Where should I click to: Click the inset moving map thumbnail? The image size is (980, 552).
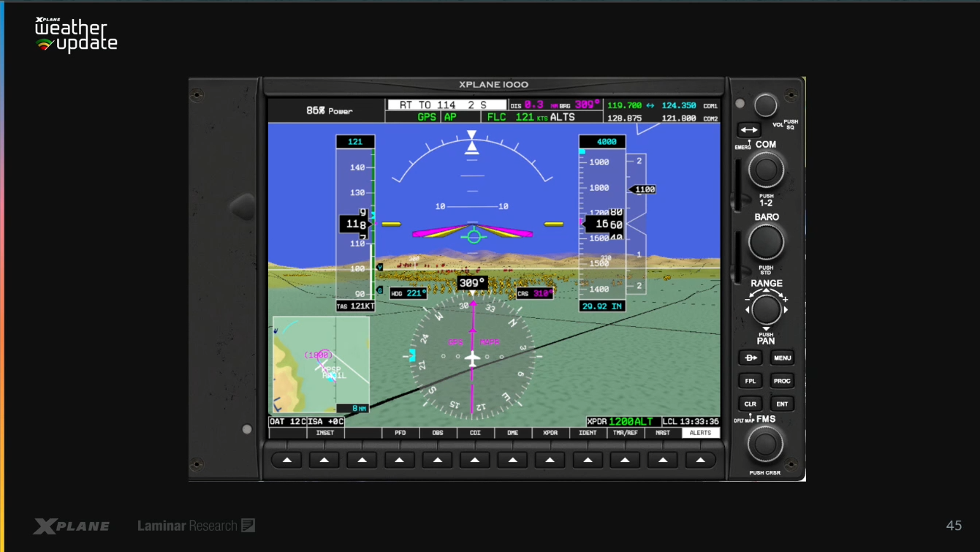pyautogui.click(x=321, y=364)
